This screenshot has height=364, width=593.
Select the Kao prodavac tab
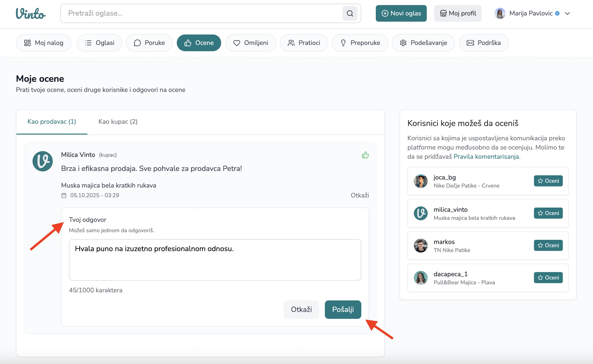[52, 122]
